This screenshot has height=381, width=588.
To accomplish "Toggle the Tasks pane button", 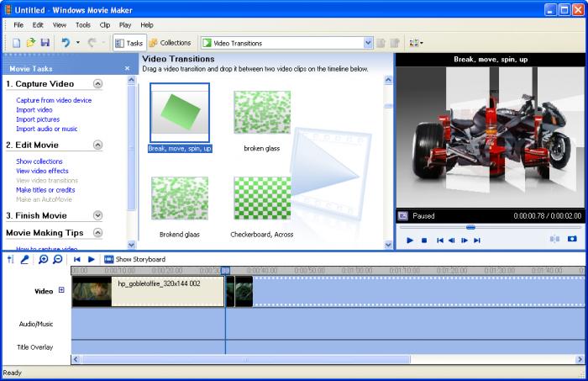I will click(x=129, y=43).
